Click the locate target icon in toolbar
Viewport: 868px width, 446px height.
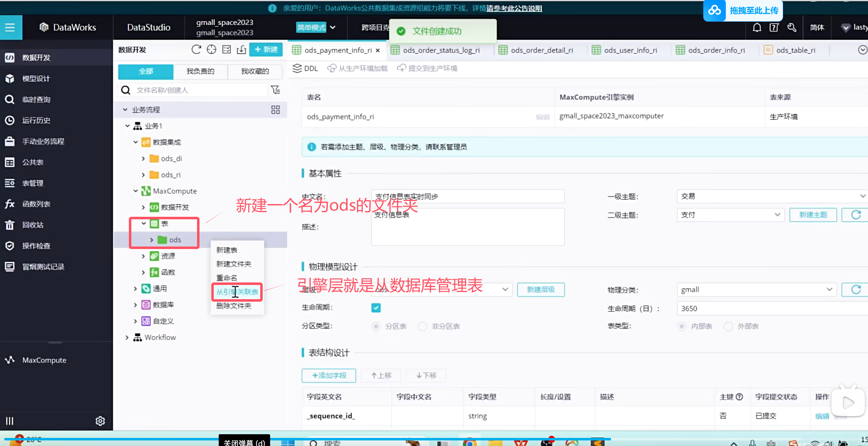[x=211, y=50]
